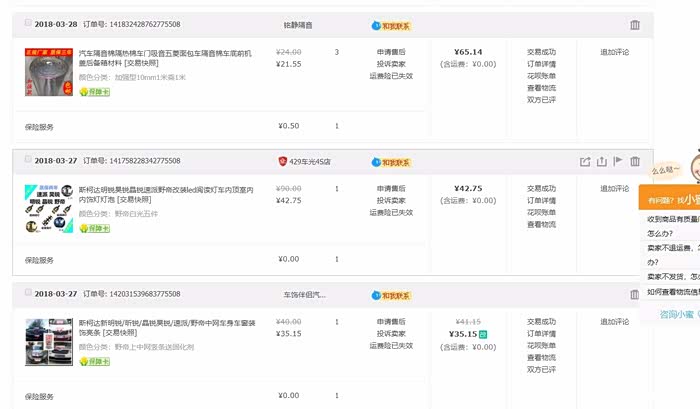Delete the order 142031539683775508 via trash icon
This screenshot has width=700, height=409.
click(634, 294)
